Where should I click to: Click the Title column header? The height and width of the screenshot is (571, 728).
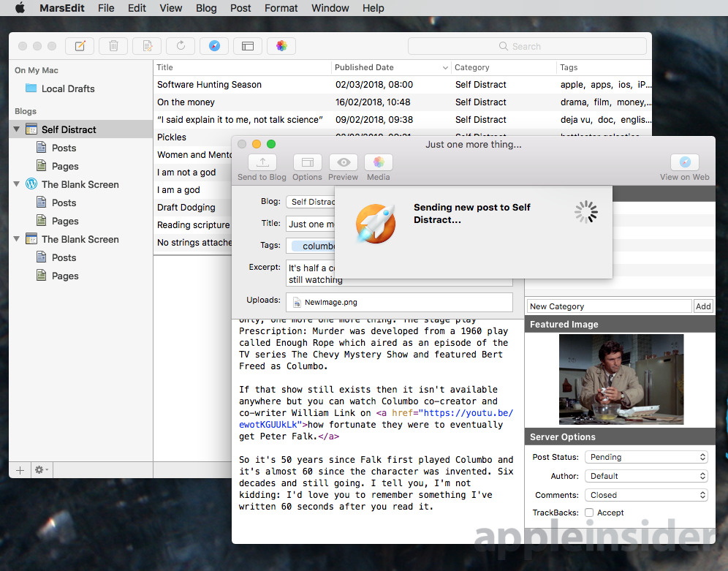pos(241,68)
